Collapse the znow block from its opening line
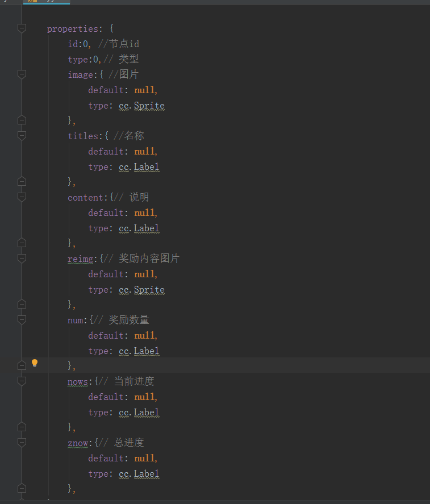The image size is (430, 504). tap(22, 443)
